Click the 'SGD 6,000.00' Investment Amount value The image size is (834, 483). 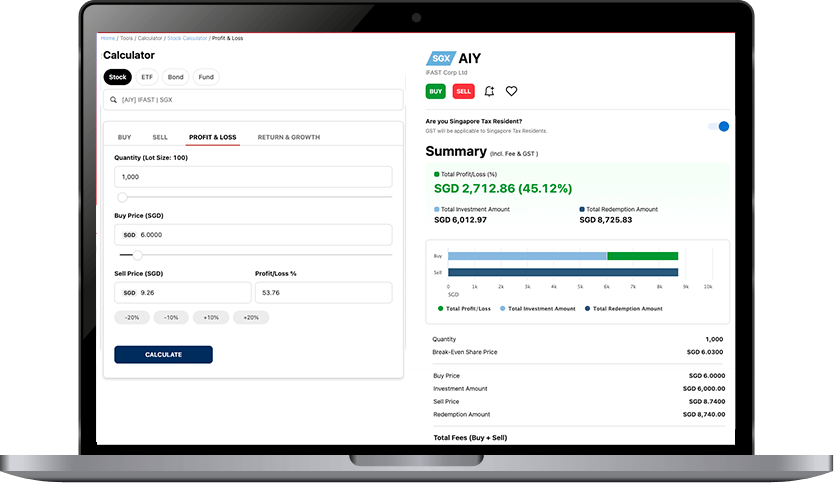coord(704,389)
